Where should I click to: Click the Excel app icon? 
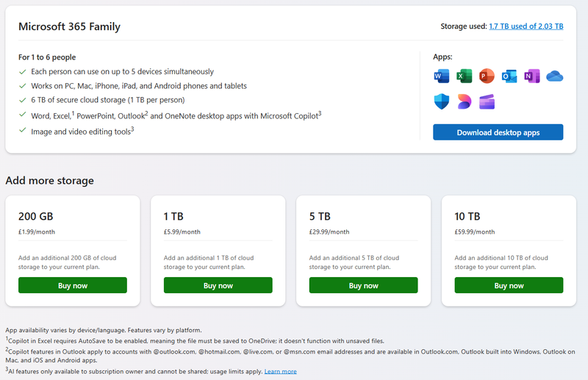pyautogui.click(x=465, y=76)
